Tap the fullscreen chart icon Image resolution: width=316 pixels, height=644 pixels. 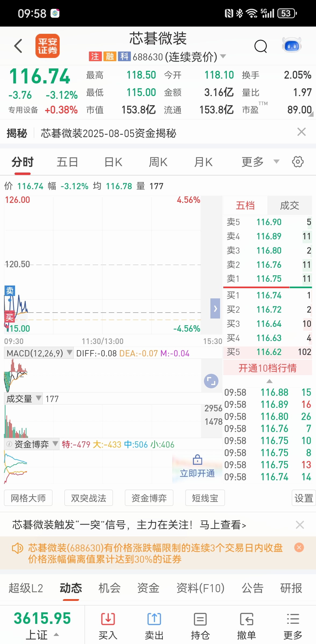pyautogui.click(x=211, y=381)
